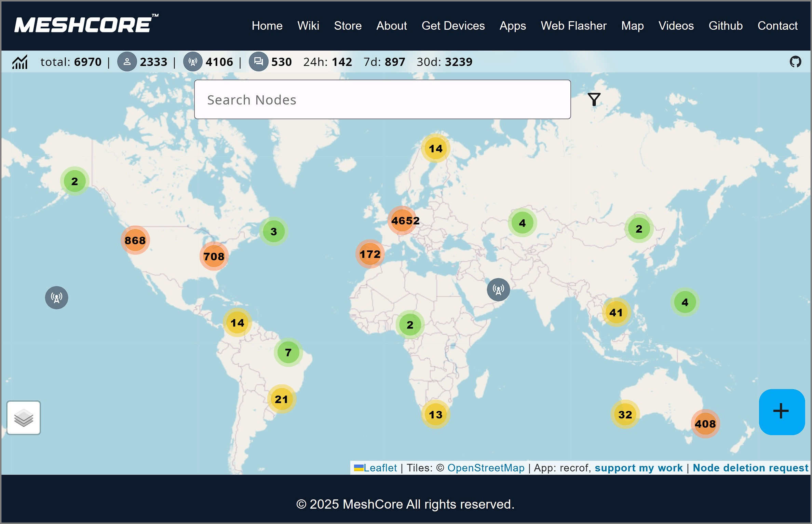Click the companion nodes count icon

(127, 62)
